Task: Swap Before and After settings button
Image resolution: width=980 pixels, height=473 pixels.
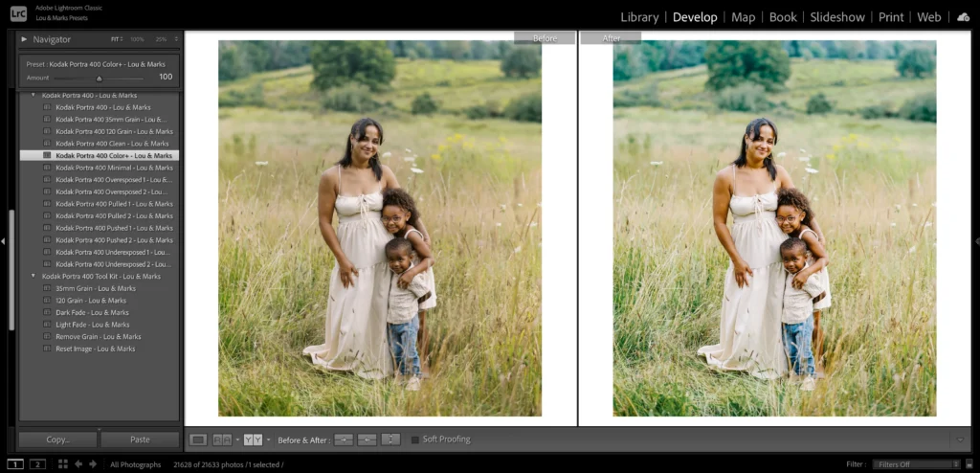Action: point(390,439)
